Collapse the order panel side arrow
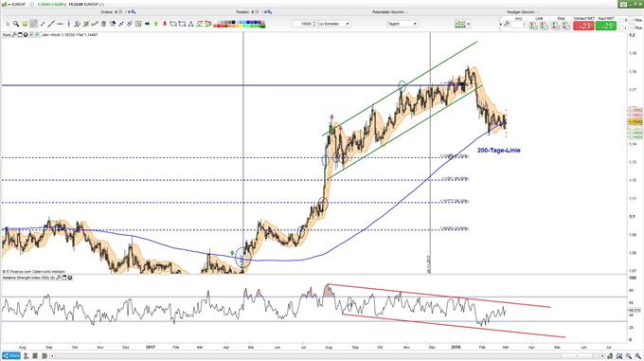The width and height of the screenshot is (644, 361). pos(501,25)
